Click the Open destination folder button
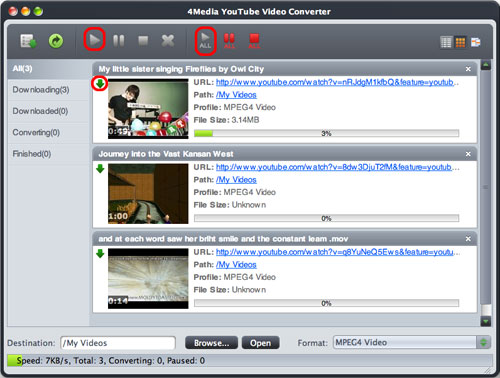Viewport: 500px width, 378px height. [260, 343]
